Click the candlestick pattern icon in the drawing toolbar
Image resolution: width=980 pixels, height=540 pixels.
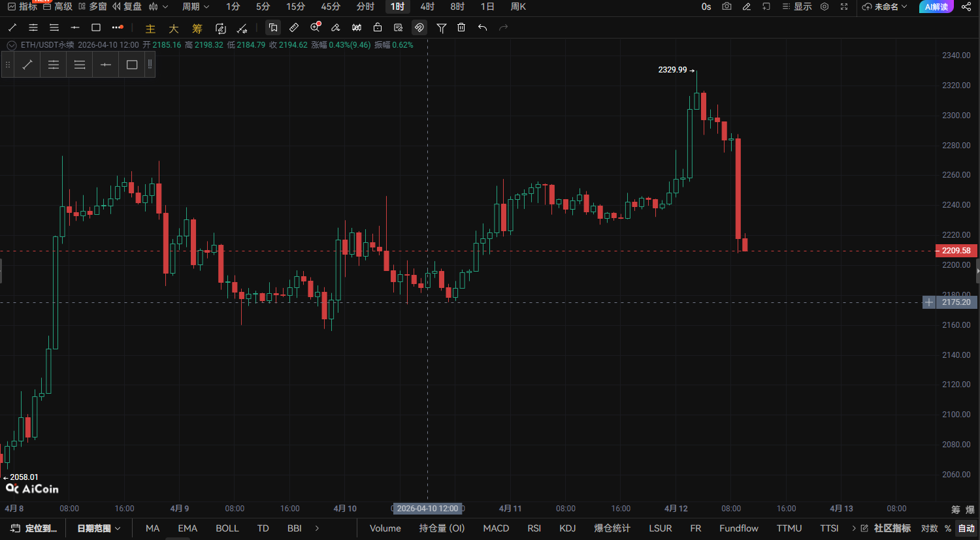point(357,27)
